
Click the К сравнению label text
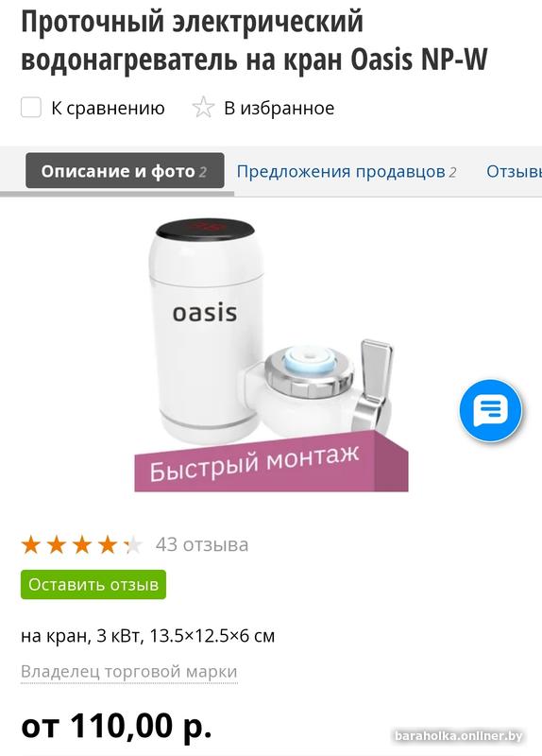(x=108, y=108)
